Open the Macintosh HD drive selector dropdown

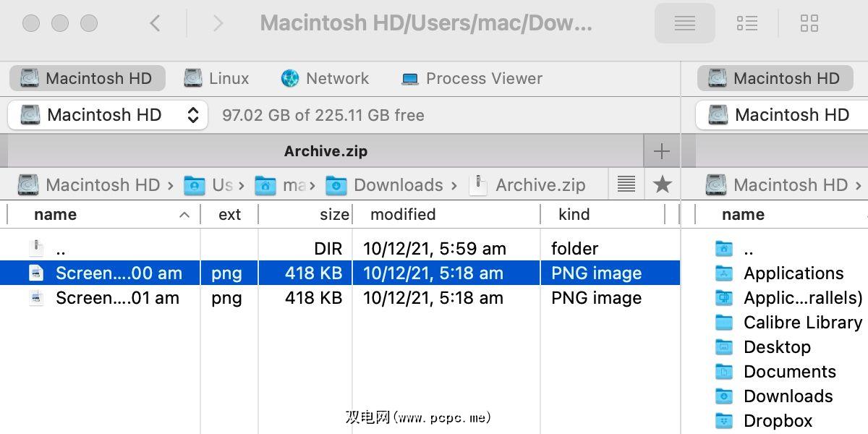click(x=108, y=115)
